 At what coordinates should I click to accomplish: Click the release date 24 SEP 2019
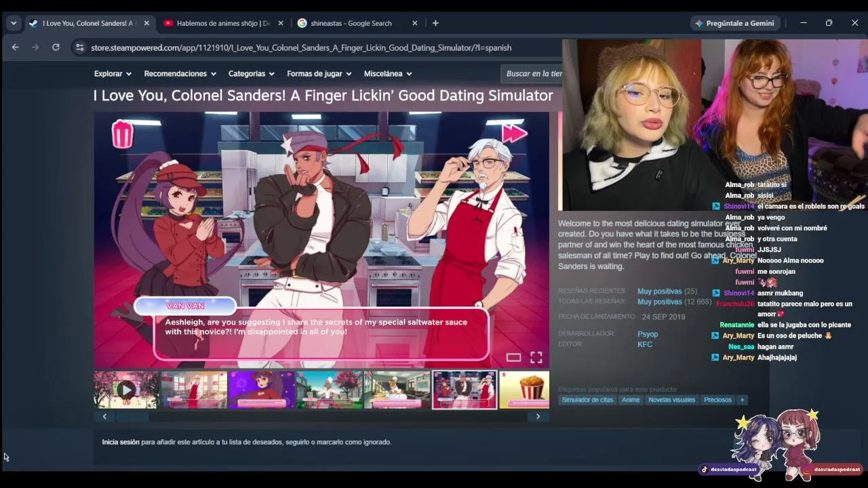(x=664, y=317)
